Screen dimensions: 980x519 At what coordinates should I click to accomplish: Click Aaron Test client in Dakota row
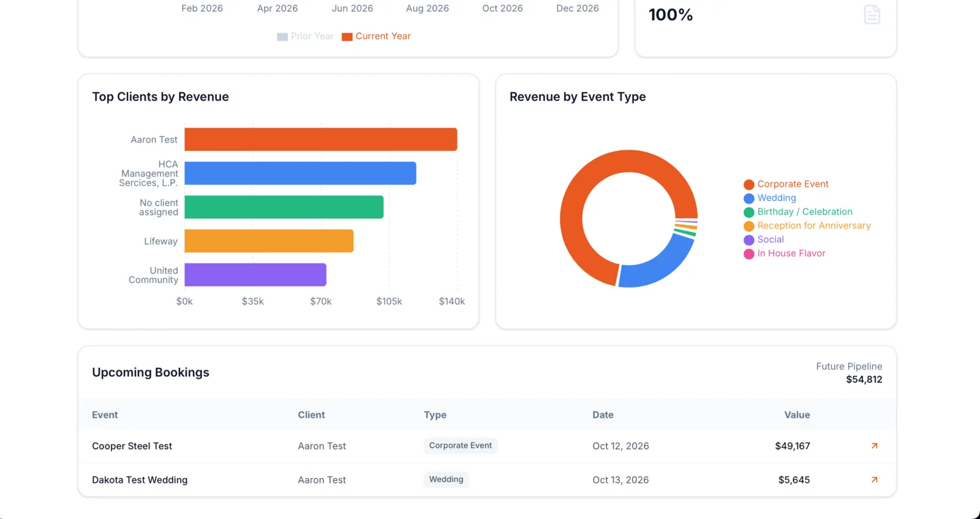(322, 480)
